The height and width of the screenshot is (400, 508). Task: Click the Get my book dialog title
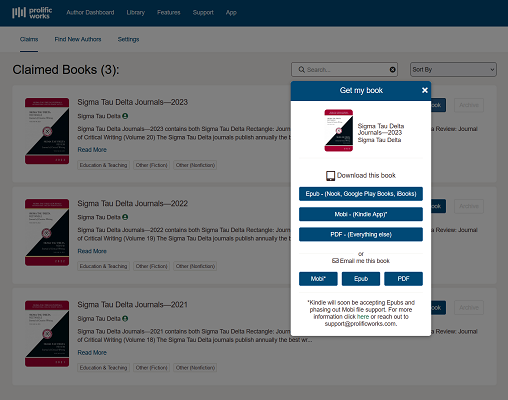[361, 90]
